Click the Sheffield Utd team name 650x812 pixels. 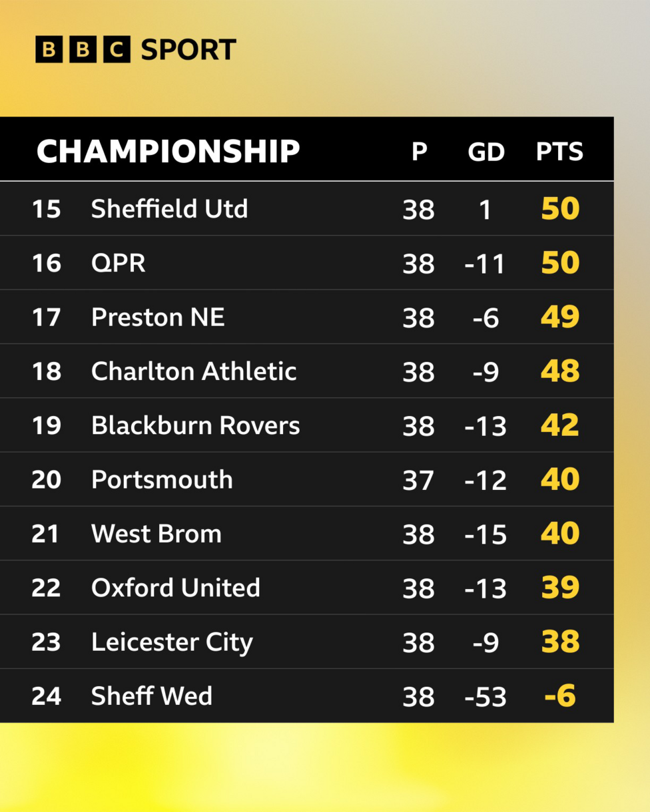[x=169, y=209]
